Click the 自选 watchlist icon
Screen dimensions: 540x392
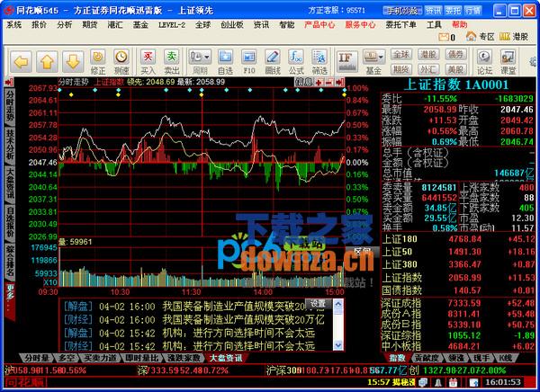coord(225,62)
